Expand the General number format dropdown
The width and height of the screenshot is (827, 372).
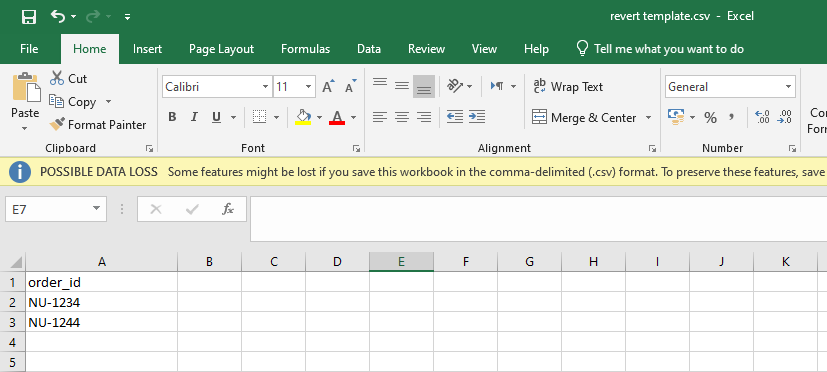788,87
